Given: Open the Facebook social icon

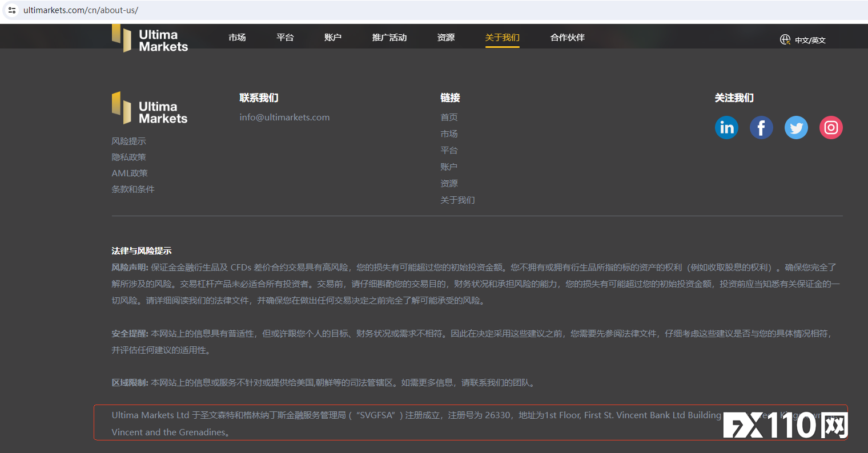Looking at the screenshot, I should pos(761,127).
